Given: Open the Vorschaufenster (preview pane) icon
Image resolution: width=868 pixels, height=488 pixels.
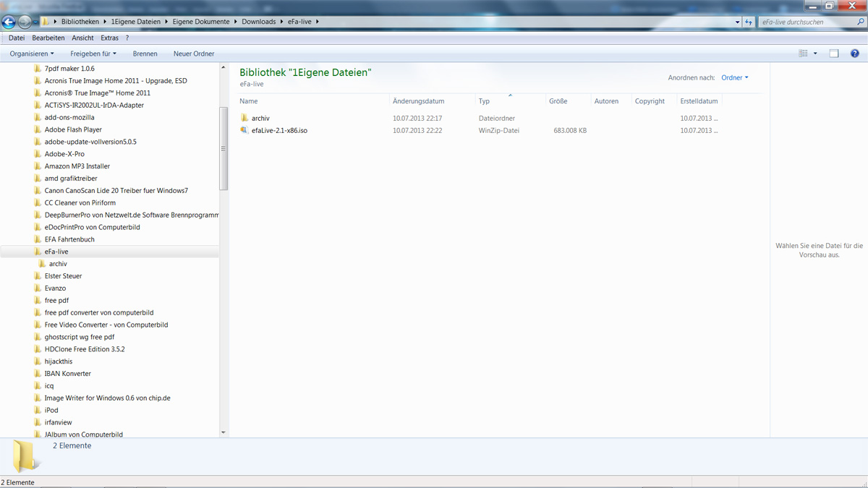Looking at the screenshot, I should 834,53.
